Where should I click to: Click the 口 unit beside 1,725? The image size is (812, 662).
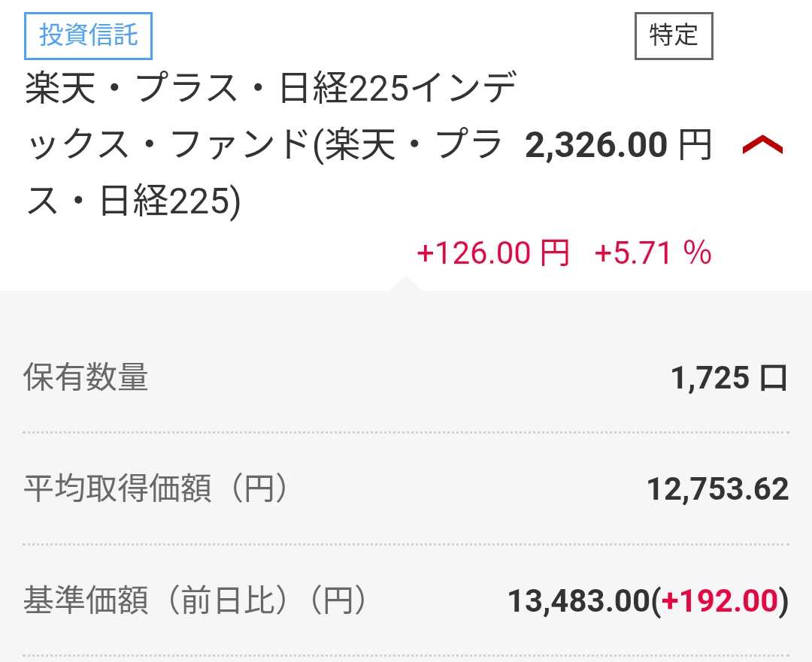(x=774, y=379)
